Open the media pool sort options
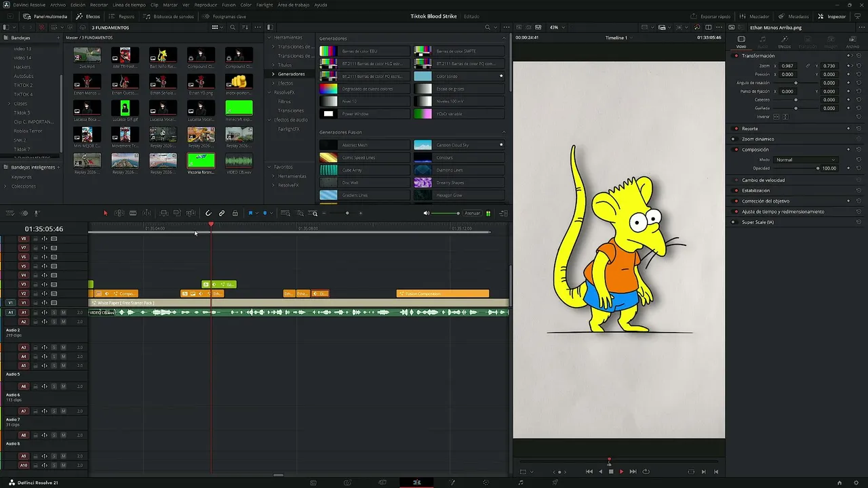 [x=245, y=27]
